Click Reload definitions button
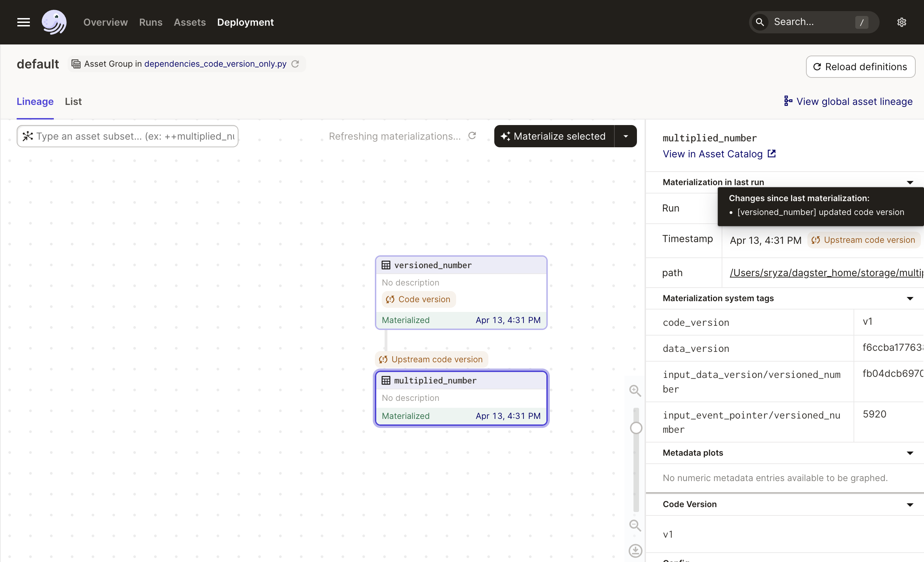The width and height of the screenshot is (924, 562). 860,67
